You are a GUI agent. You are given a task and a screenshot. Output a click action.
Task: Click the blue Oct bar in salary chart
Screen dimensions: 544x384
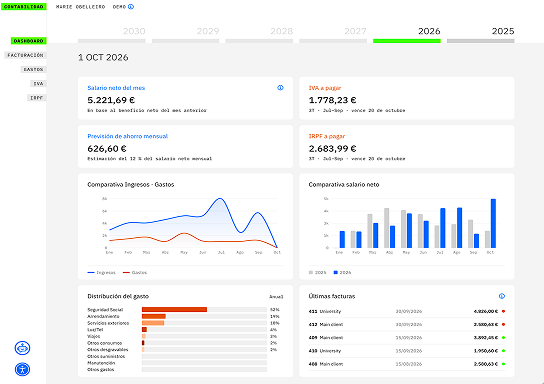click(493, 223)
